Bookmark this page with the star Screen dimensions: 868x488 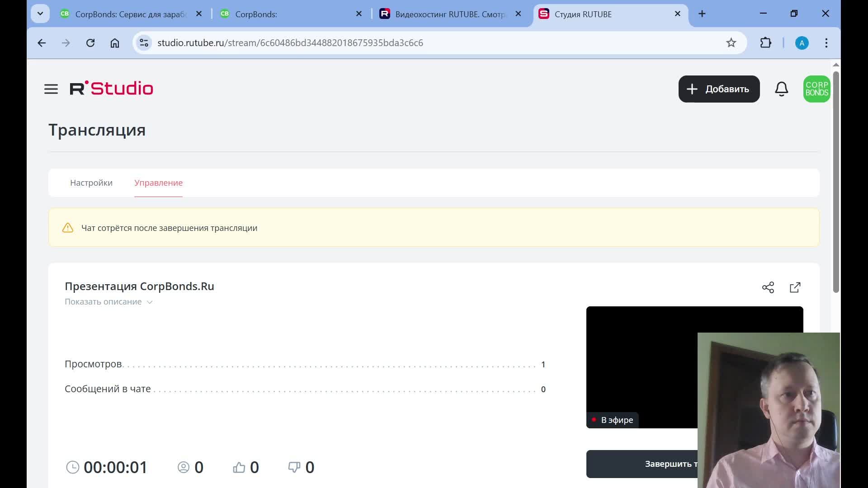coord(731,43)
